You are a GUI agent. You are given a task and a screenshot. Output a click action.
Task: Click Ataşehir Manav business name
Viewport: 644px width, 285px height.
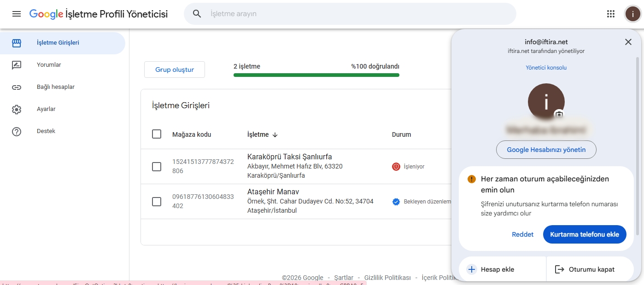274,192
